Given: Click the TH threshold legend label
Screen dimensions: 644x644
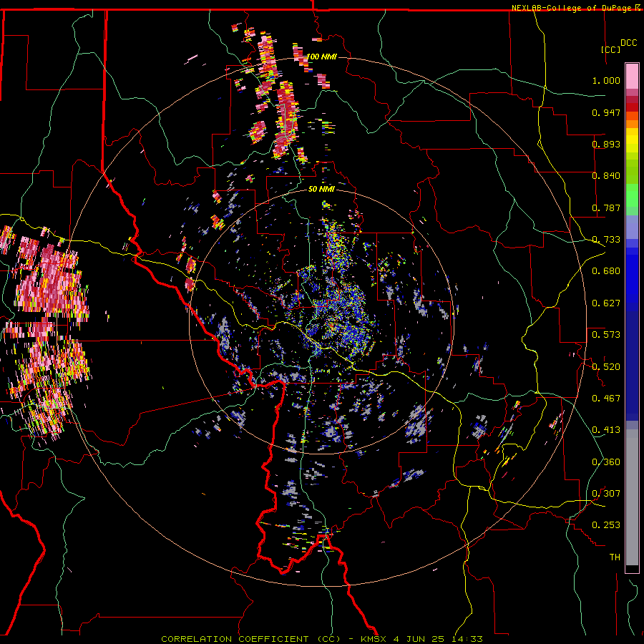Looking at the screenshot, I should coord(615,557).
